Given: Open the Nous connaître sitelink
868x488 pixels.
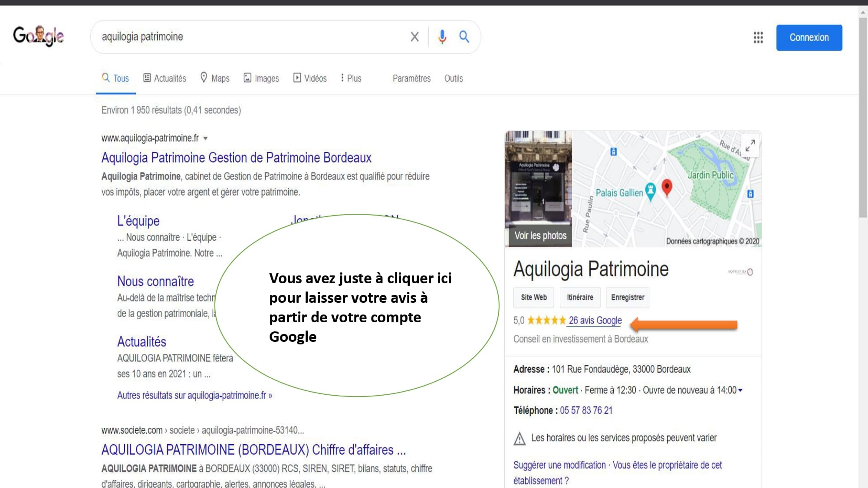Looking at the screenshot, I should pyautogui.click(x=155, y=281).
